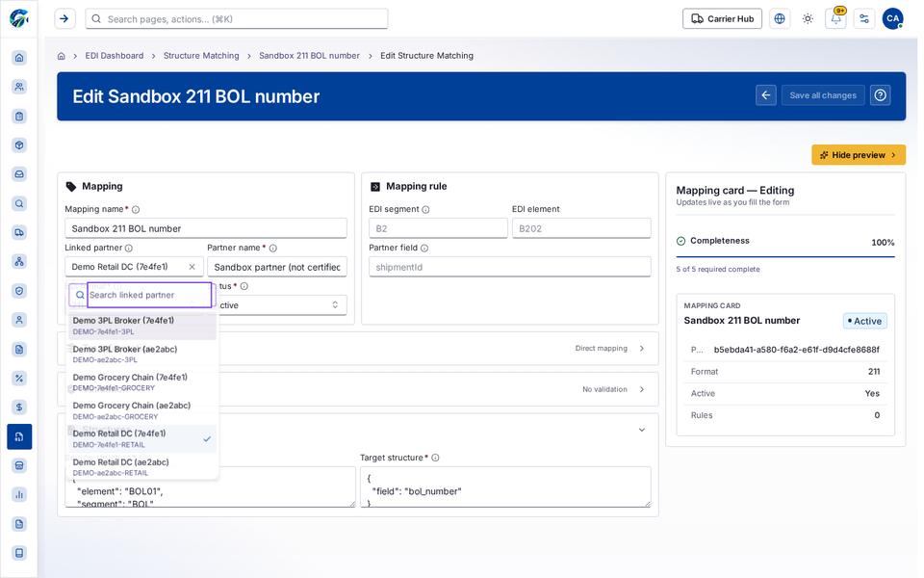Go to EDI Dashboard breadcrumb
Viewport: 924px width, 578px height.
(115, 56)
